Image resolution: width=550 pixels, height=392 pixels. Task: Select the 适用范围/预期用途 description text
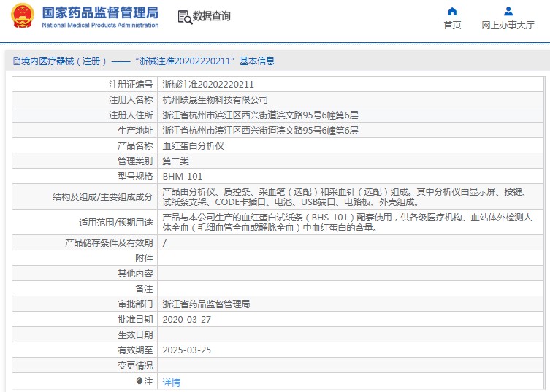347,223
